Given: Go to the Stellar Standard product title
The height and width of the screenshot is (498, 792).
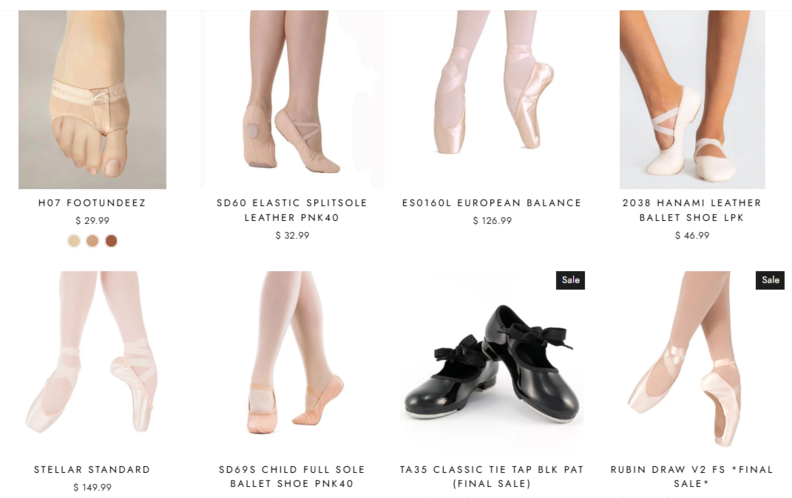Looking at the screenshot, I should coord(92,470).
